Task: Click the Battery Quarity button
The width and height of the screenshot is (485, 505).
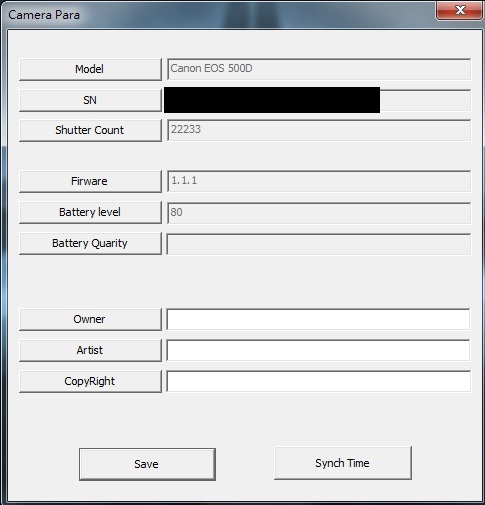Action: tap(90, 243)
